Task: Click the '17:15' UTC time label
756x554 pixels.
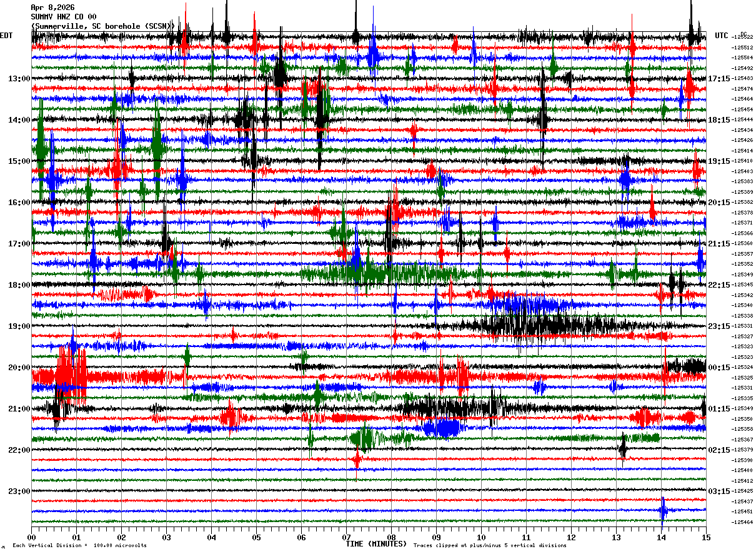Action: tap(719, 79)
